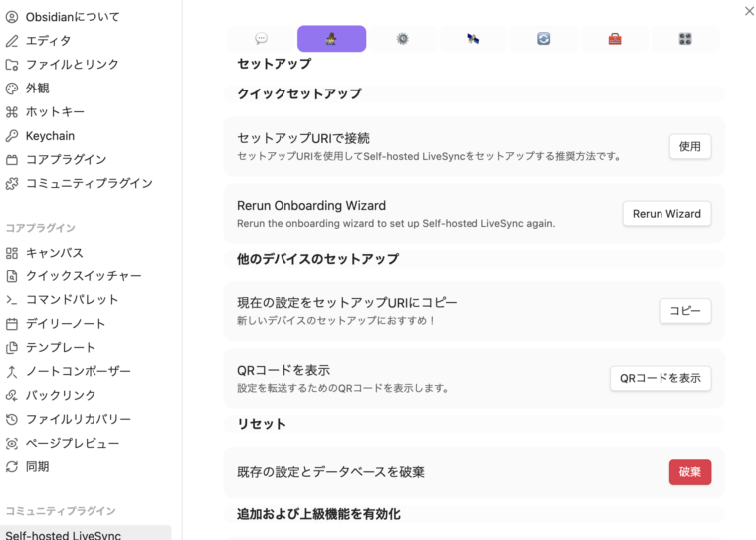Viewport: 756px width, 540px height.
Task: Click the 追加および上級機能を有効化 heading
Action: 318,514
